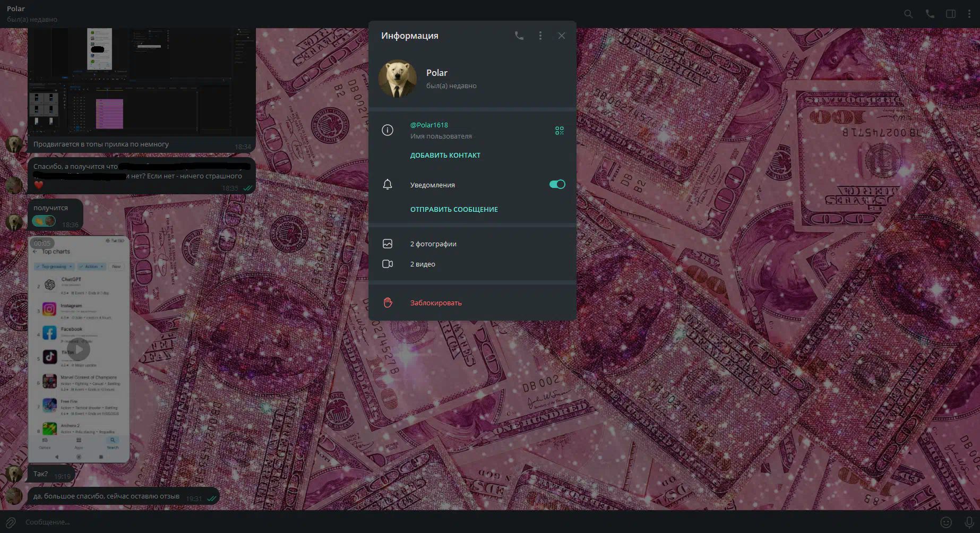
Task: Click the ОТПРАВИТЬ СООБЩЕНИЕ button
Action: (454, 210)
